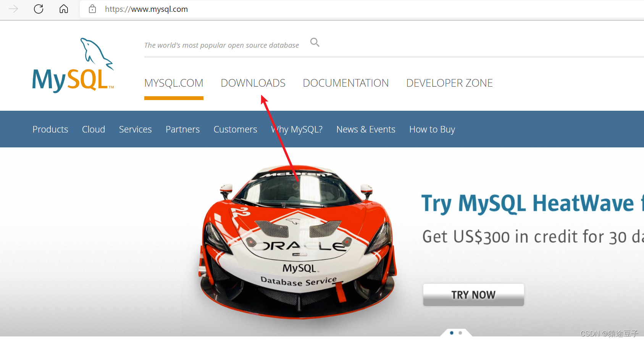Open the Customers menu item
Screen dimensions: 644x341
(236, 129)
